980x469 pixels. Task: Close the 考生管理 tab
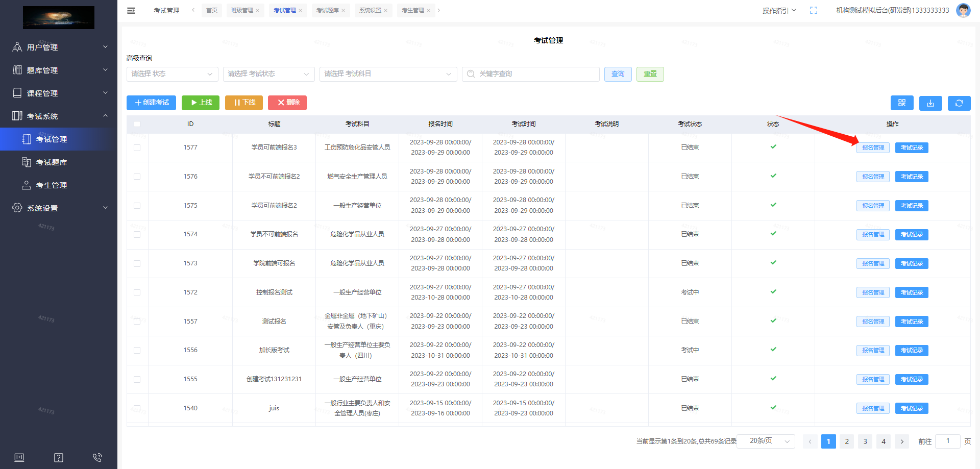[429, 11]
